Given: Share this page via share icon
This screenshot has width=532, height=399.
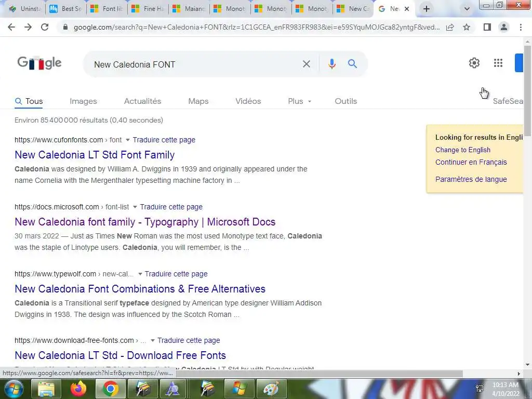Looking at the screenshot, I should pos(450,27).
